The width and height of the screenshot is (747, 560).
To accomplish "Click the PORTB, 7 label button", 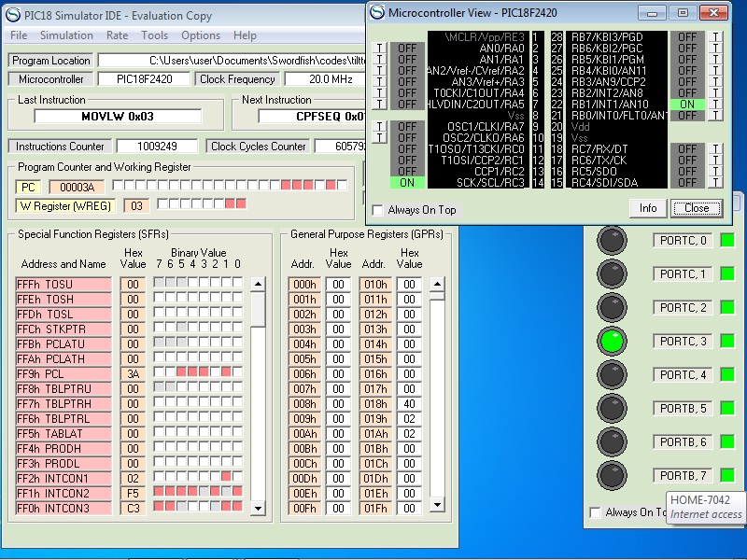I will pos(683,476).
